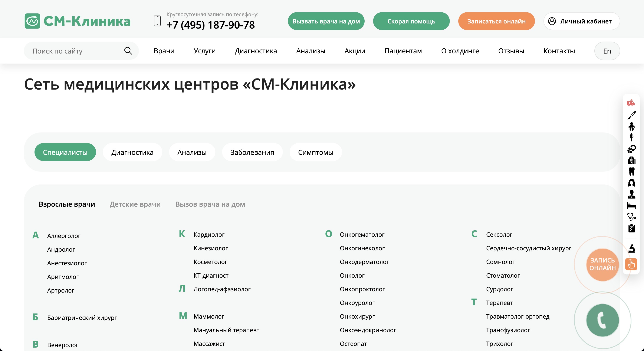Open Анализы in the top navigation

tap(311, 51)
